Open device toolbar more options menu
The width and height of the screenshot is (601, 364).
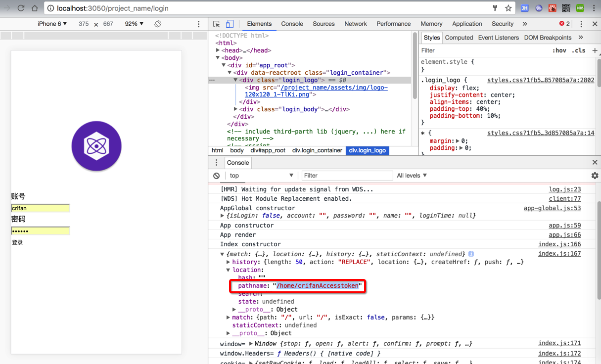point(199,24)
